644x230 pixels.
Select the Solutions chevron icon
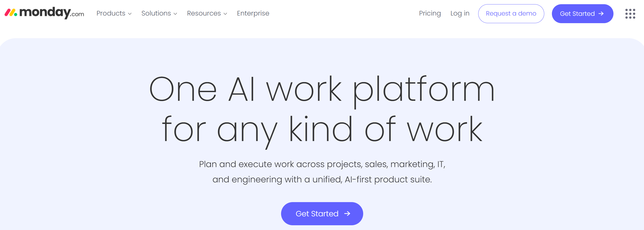pyautogui.click(x=175, y=14)
